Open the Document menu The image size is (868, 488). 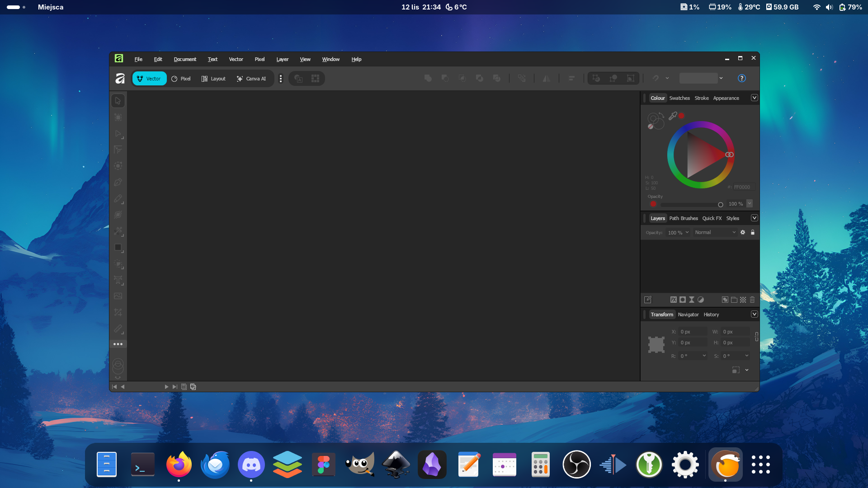185,59
